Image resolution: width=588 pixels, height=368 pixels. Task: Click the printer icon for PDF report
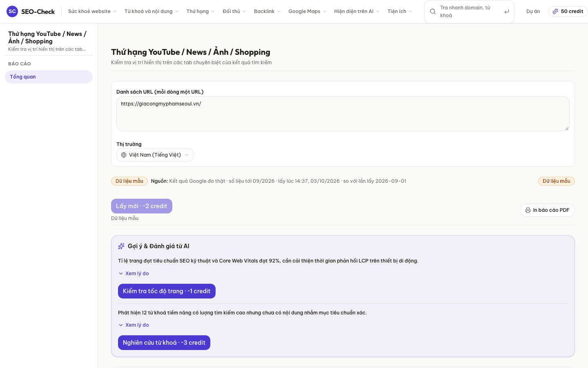pos(528,210)
